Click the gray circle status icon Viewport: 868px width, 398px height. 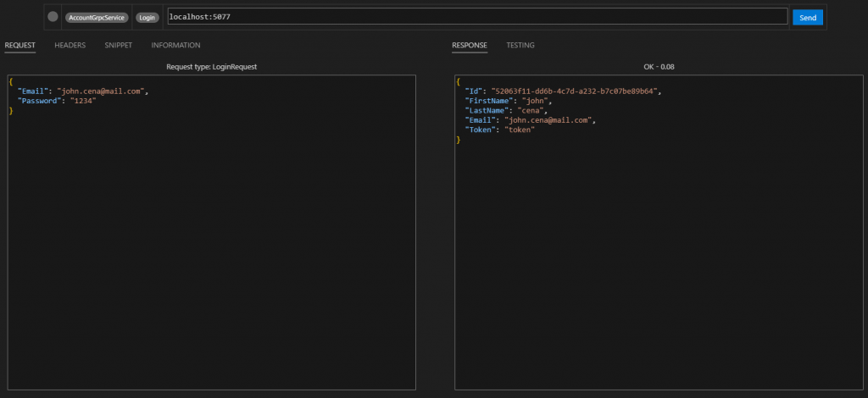pyautogui.click(x=53, y=17)
